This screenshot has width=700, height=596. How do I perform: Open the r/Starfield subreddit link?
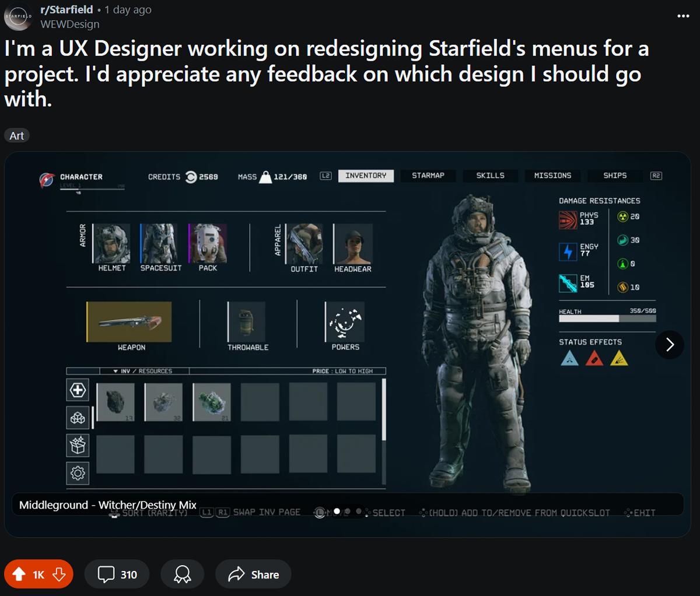coord(66,9)
